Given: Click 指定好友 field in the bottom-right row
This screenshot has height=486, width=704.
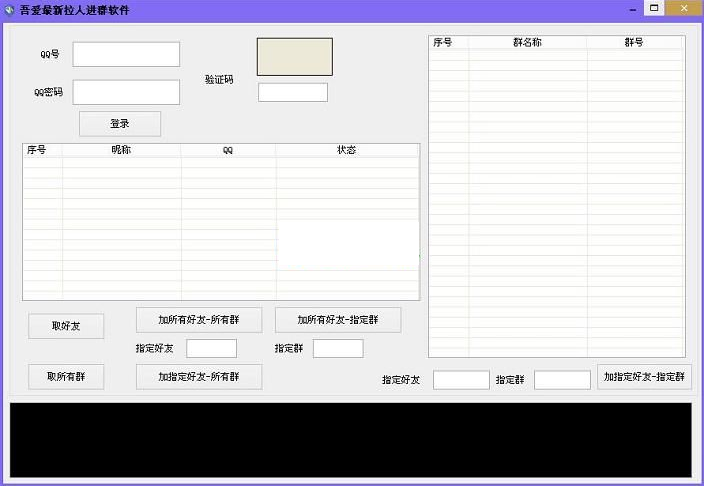Looking at the screenshot, I should tap(461, 380).
